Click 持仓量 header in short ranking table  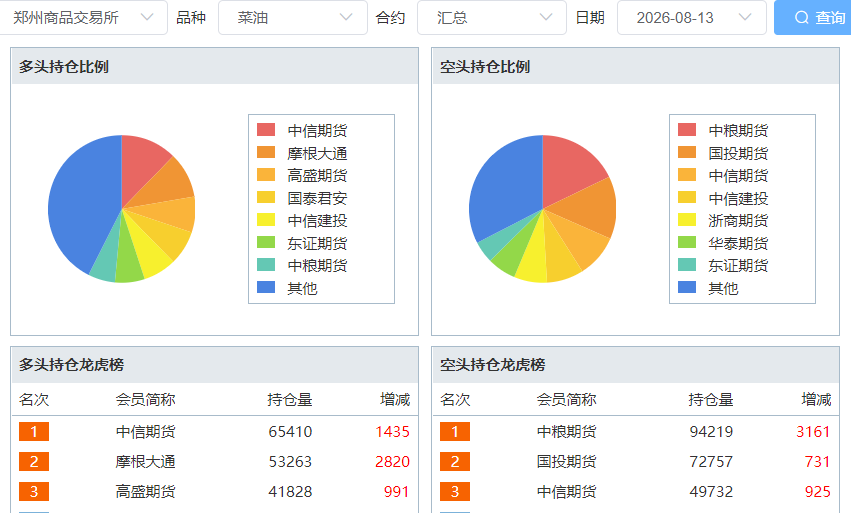point(711,400)
